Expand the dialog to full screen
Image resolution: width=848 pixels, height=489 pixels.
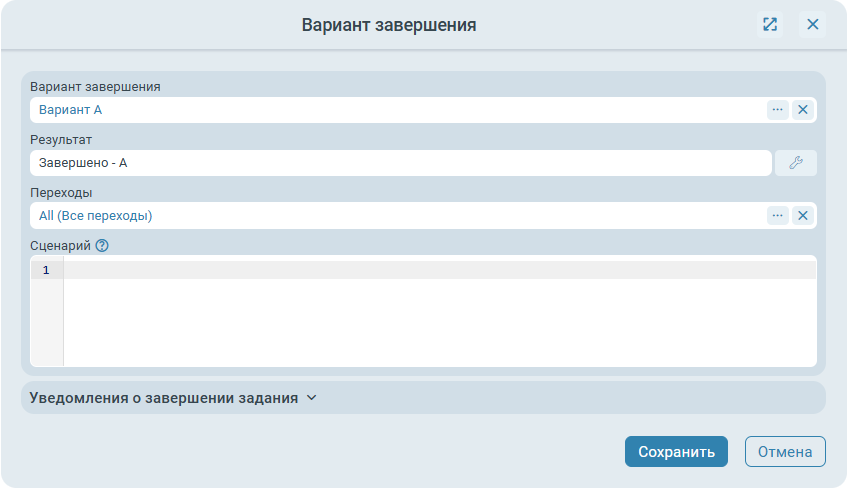coord(770,24)
